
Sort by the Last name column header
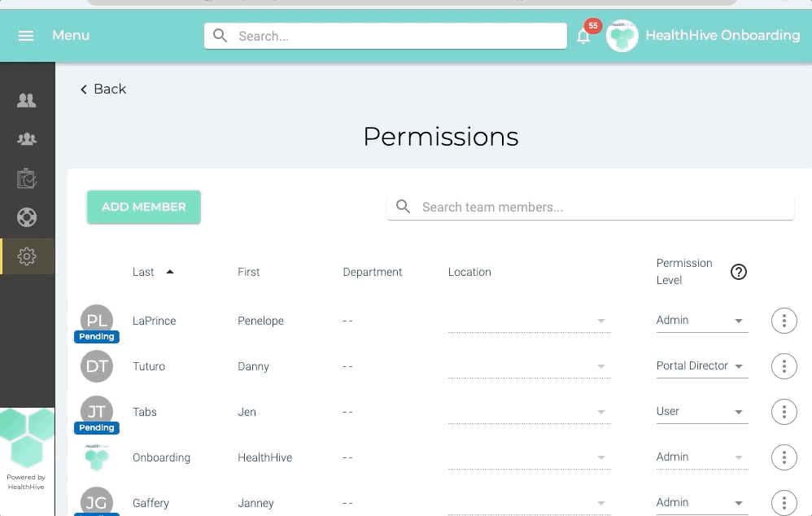(144, 272)
